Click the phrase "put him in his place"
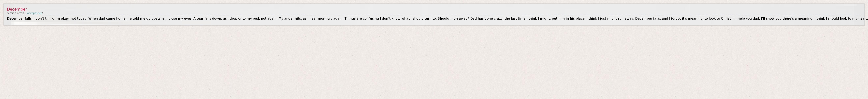868x99 pixels. tap(568, 19)
